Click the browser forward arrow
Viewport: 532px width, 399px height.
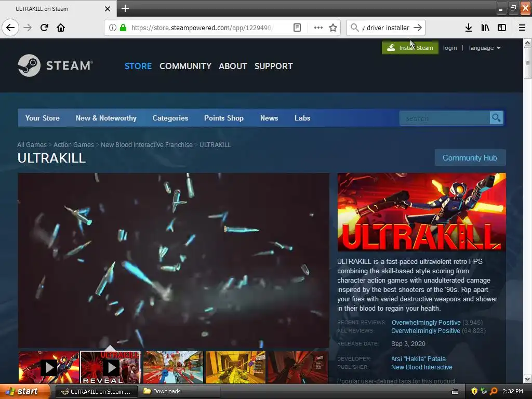coord(28,28)
